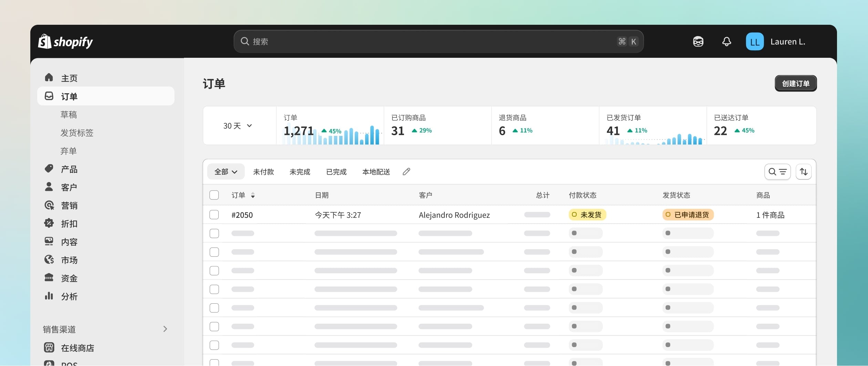Open notifications bell
The image size is (868, 366).
(726, 42)
